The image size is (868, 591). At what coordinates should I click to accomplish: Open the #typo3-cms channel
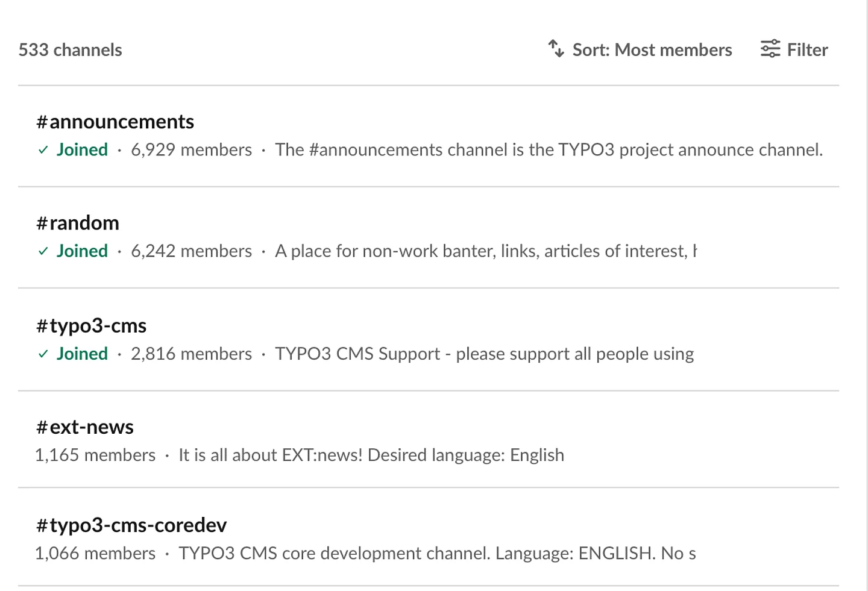[x=91, y=326]
